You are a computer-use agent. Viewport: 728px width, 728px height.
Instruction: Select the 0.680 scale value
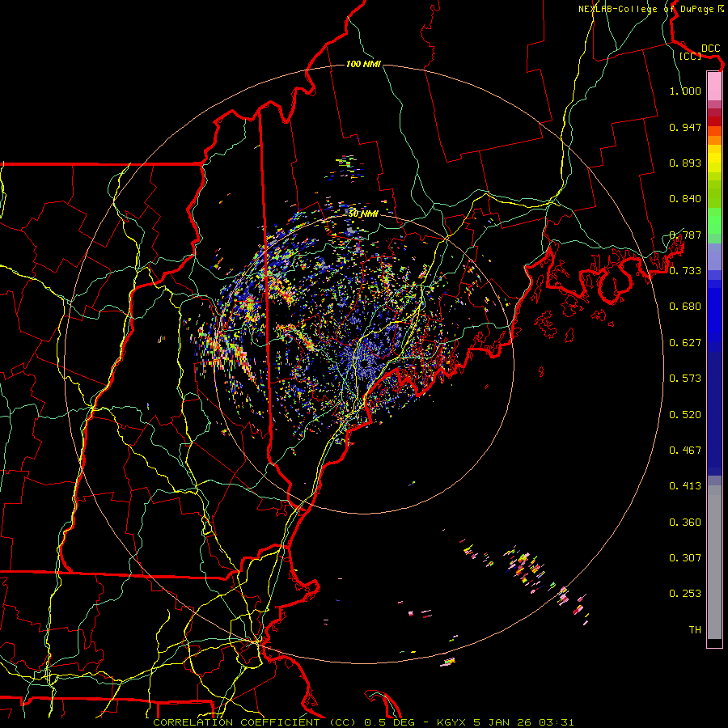point(685,307)
